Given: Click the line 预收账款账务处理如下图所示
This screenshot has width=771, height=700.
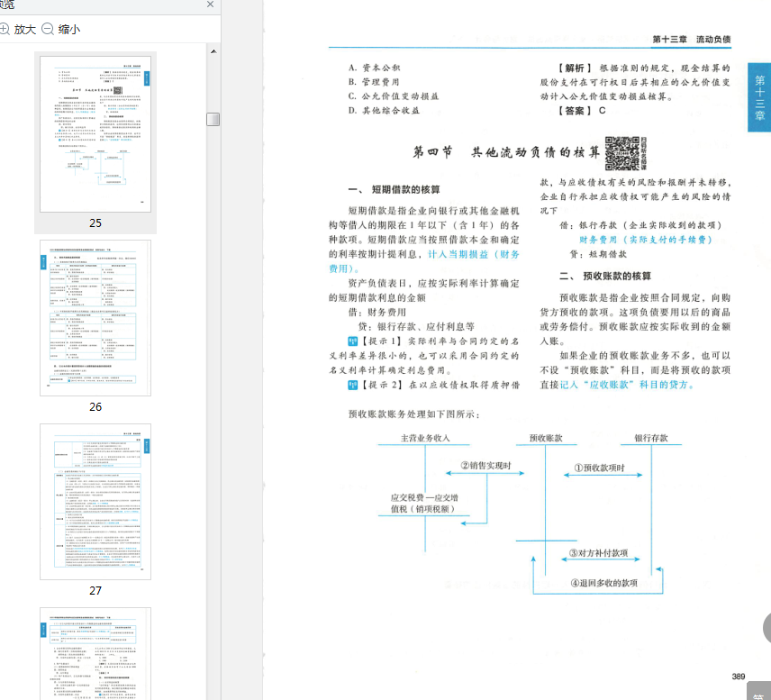Looking at the screenshot, I should pyautogui.click(x=414, y=414).
